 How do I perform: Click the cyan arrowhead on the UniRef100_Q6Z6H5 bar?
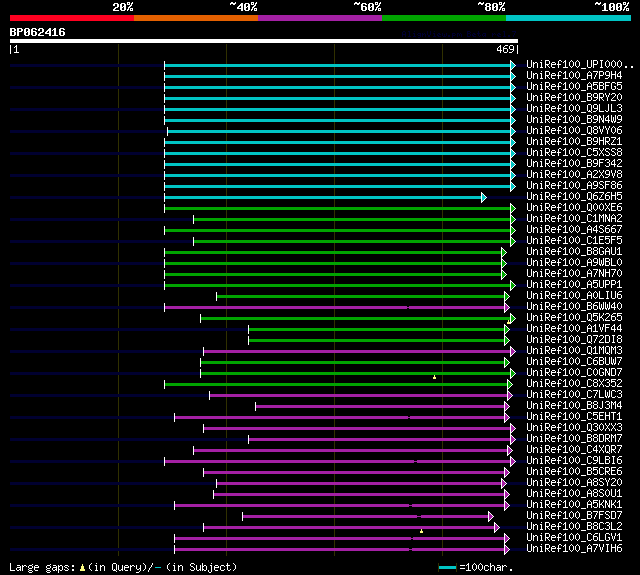tap(484, 198)
